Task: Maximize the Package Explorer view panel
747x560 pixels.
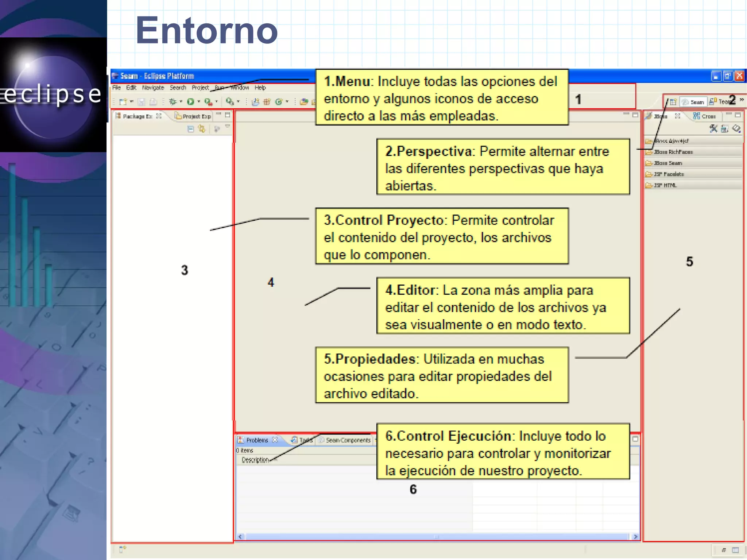Action: pos(228,115)
